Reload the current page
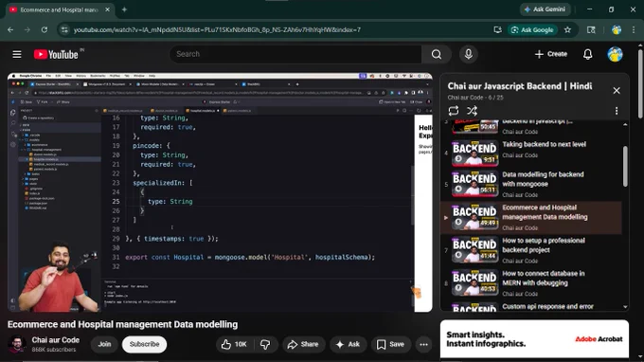 tap(45, 29)
